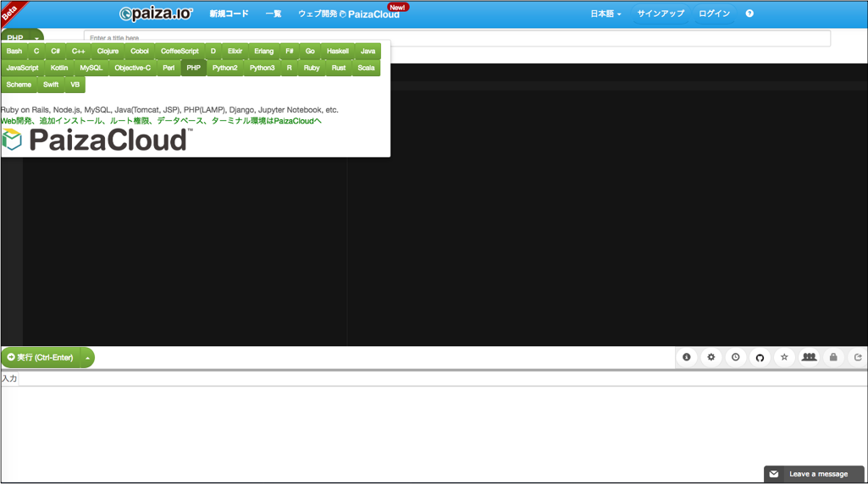Select Elixir language

pos(235,51)
